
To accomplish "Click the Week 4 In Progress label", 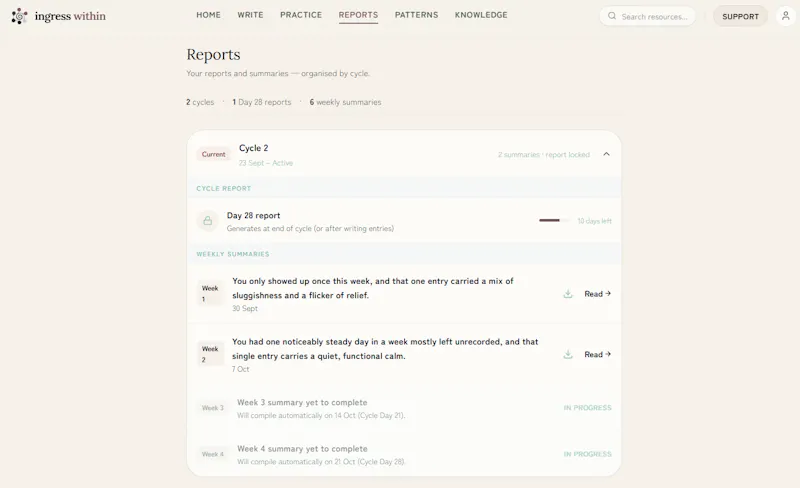I will click(x=587, y=454).
